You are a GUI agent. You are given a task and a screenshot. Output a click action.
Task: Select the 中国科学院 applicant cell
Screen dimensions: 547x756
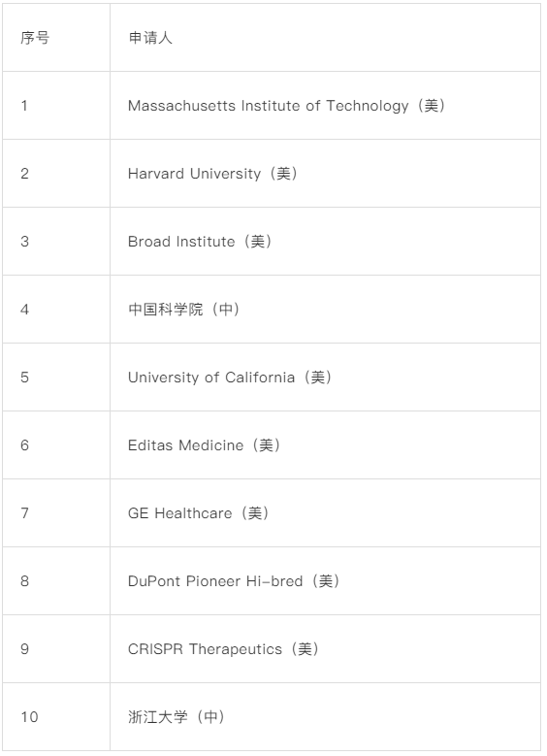click(x=325, y=310)
